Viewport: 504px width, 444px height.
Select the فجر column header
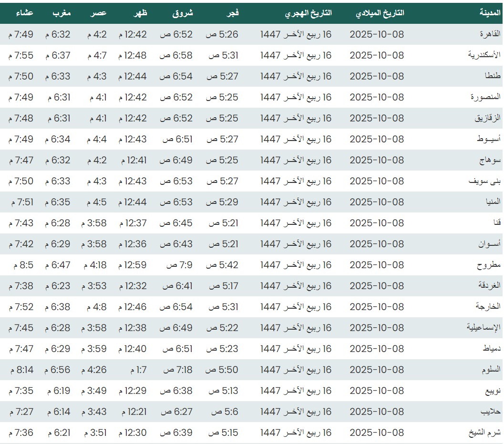(231, 13)
